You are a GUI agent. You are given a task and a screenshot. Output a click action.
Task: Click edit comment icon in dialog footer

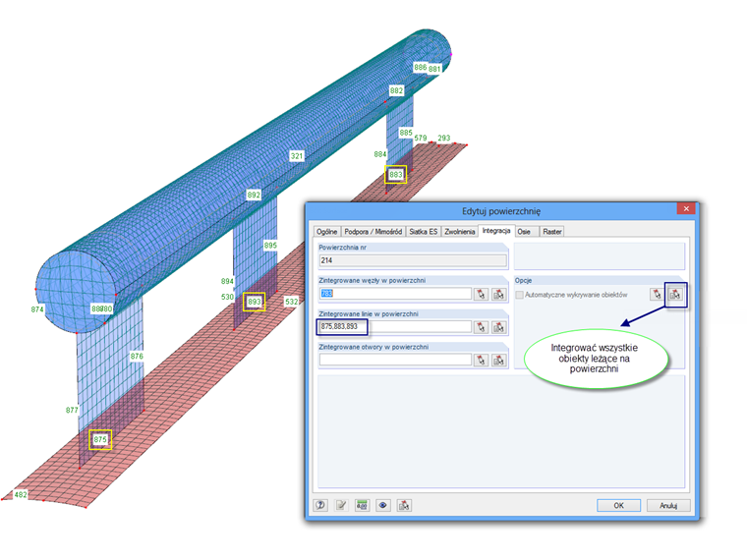pos(341,505)
